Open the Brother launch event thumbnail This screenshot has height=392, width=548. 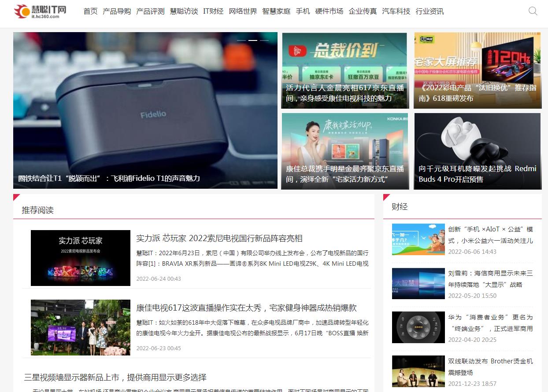click(x=418, y=371)
